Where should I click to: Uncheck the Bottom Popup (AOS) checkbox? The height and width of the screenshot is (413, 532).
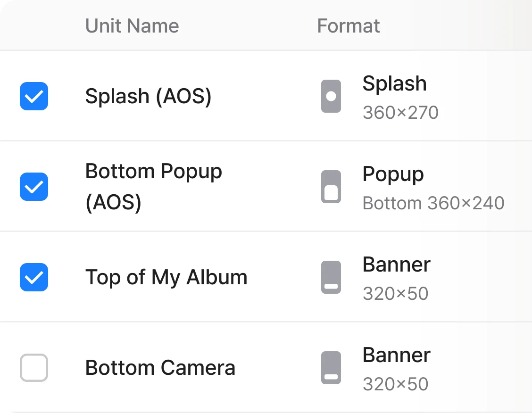click(34, 187)
